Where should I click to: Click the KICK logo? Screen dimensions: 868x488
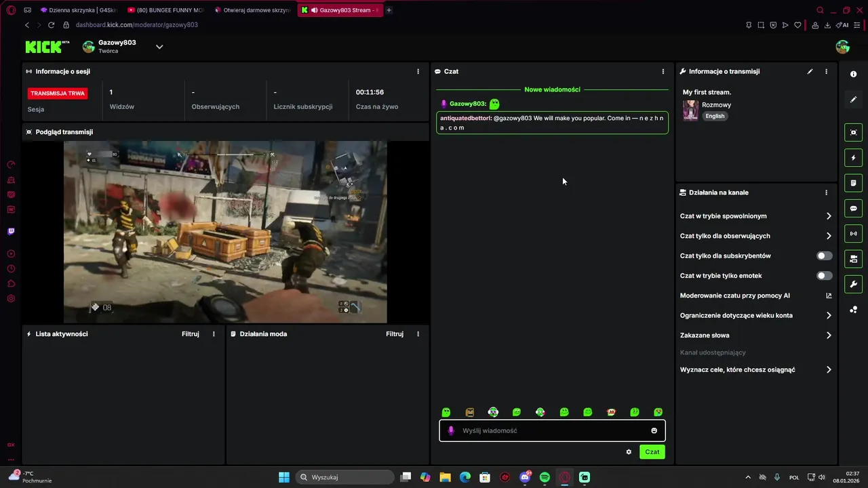[x=47, y=46]
